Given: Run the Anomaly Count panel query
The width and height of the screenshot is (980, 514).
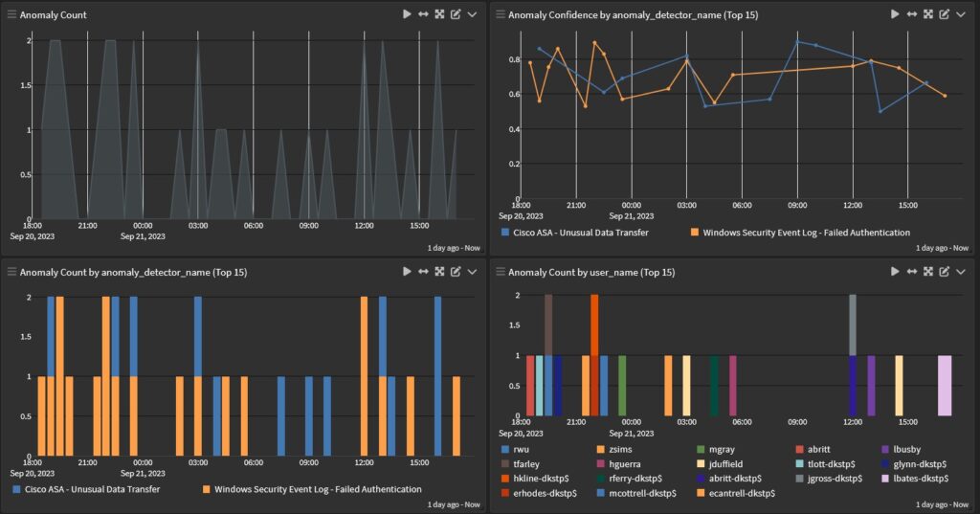Looking at the screenshot, I should pyautogui.click(x=407, y=14).
